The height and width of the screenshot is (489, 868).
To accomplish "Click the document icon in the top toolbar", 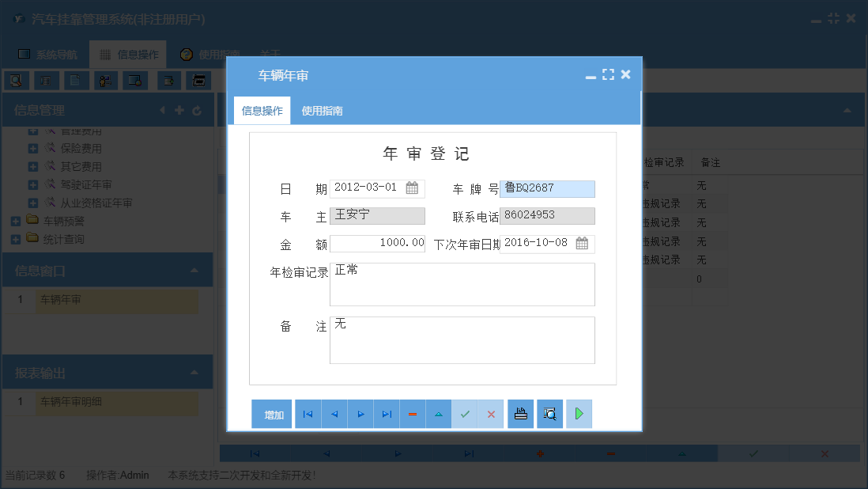I will click(x=74, y=80).
